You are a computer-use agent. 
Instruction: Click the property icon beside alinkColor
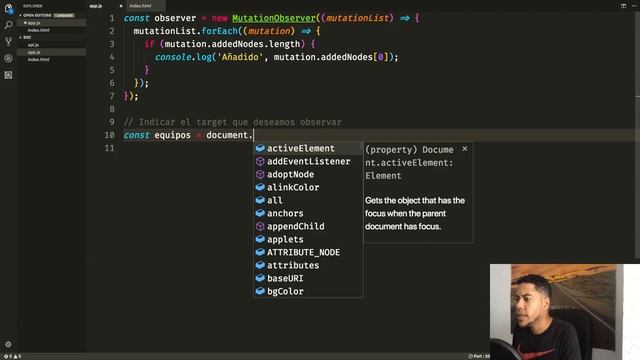(260, 187)
